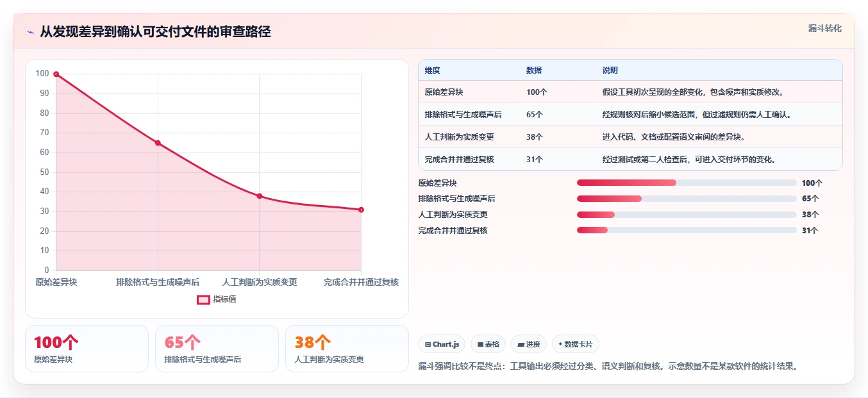This screenshot has height=398, width=868.
Task: Click the lightning icon beside the page title
Action: (x=30, y=32)
